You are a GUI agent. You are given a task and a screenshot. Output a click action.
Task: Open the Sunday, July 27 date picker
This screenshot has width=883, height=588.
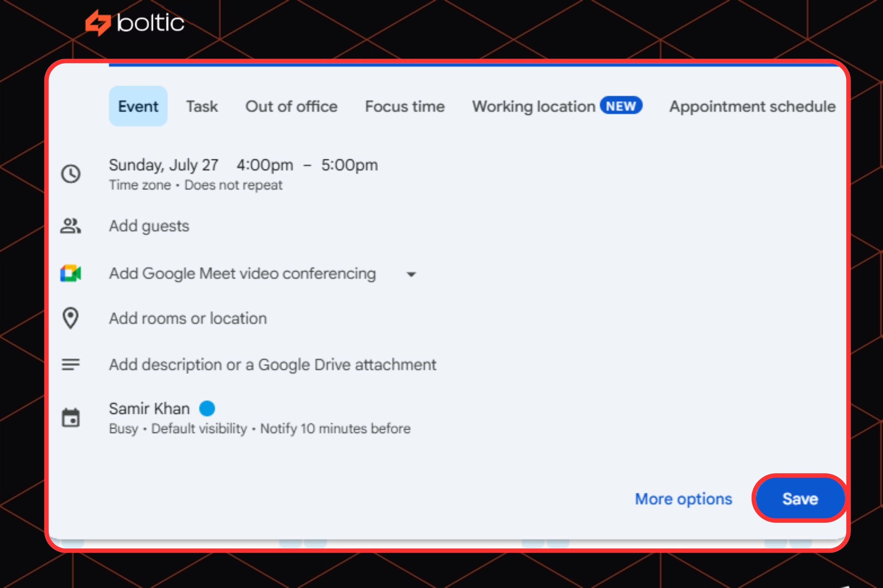[164, 165]
